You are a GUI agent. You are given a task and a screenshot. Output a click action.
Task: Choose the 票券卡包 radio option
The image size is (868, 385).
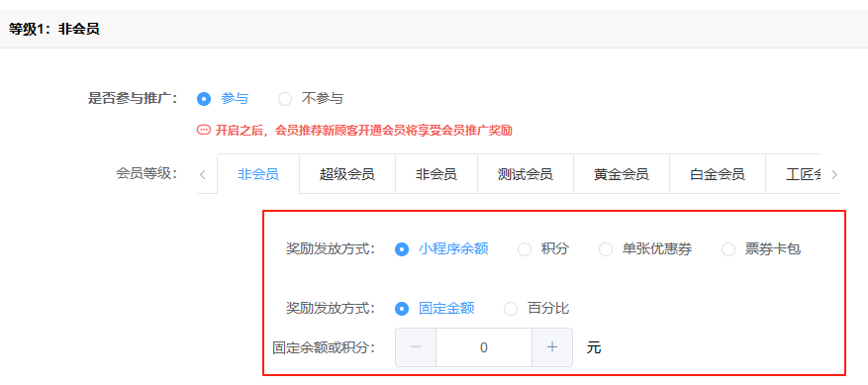[x=761, y=249]
